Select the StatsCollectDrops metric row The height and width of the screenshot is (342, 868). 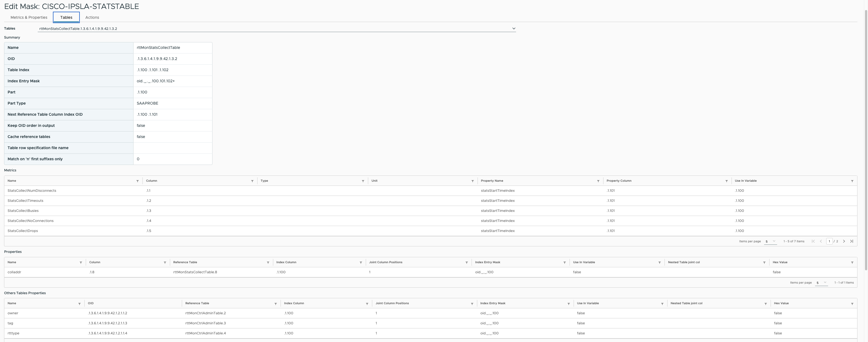(x=430, y=231)
